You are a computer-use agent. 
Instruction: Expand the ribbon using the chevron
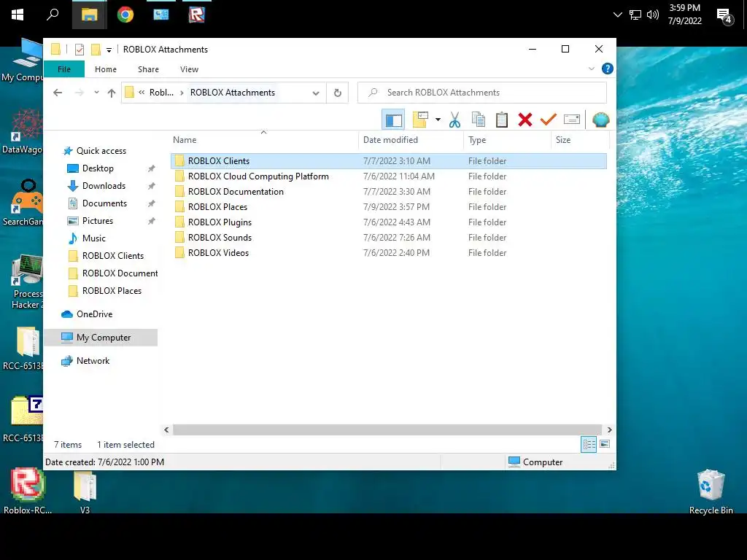[x=591, y=69]
